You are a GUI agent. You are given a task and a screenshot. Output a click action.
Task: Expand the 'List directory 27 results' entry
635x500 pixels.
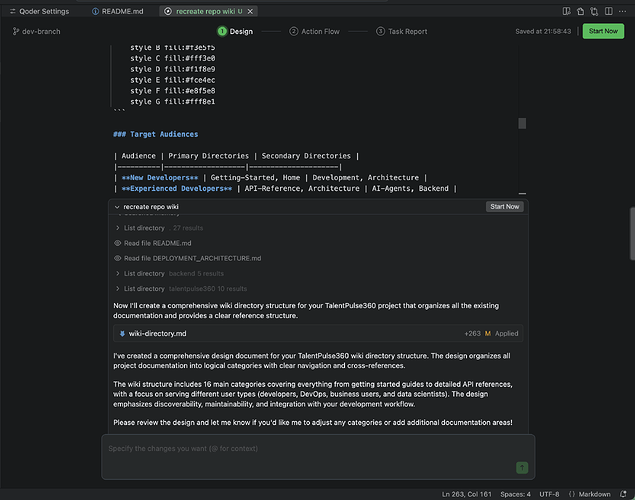click(x=117, y=228)
